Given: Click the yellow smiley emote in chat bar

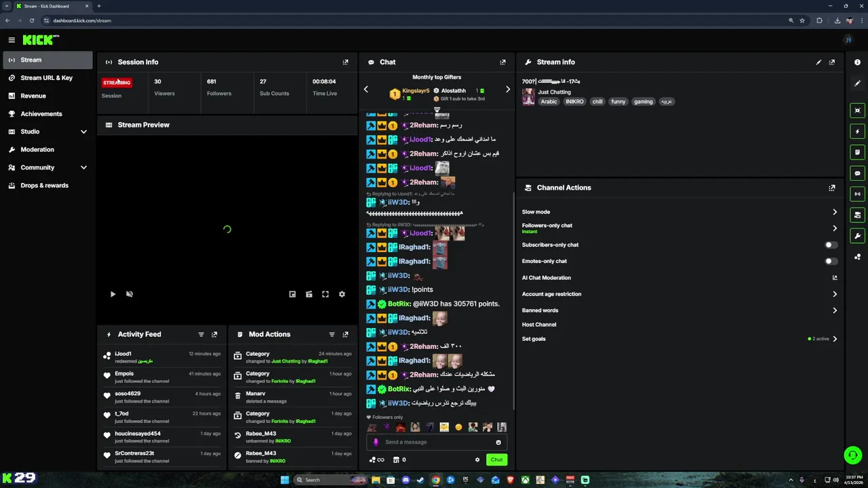Looking at the screenshot, I should [x=458, y=427].
